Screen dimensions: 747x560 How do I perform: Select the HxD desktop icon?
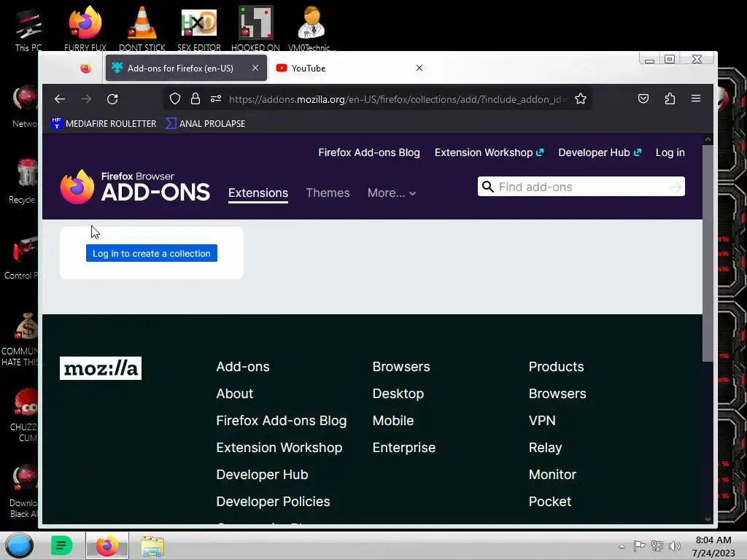(x=199, y=28)
